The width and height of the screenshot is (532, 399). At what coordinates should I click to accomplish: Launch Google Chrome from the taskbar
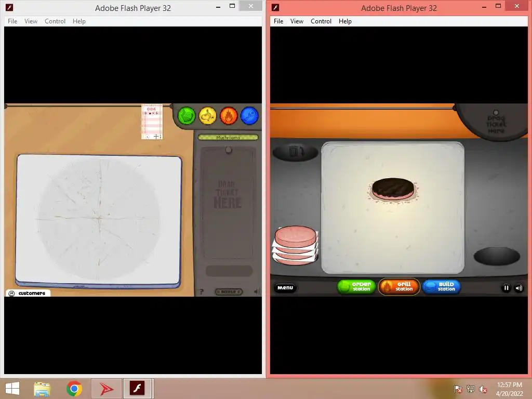click(x=74, y=389)
